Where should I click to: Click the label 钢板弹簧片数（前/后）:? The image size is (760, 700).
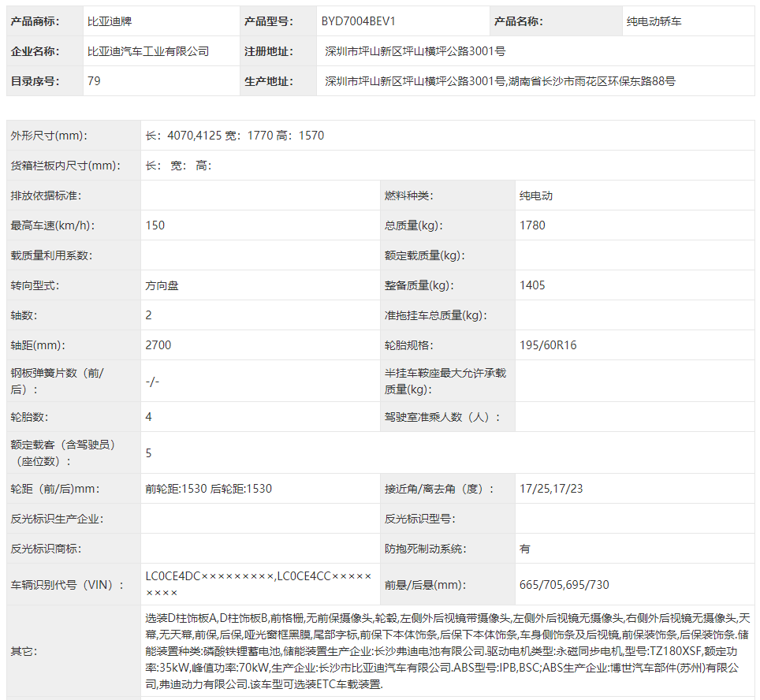[x=58, y=381]
